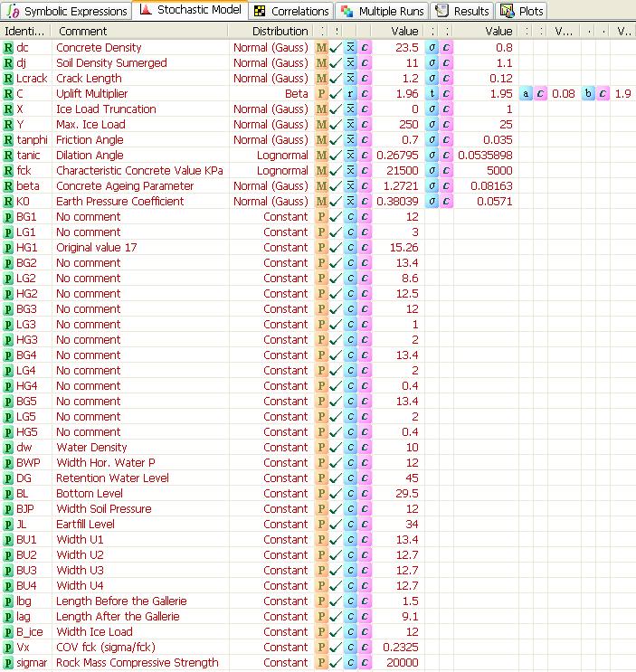Click the R icon of the K0 row
Viewport: 636px width, 672px height.
pos(8,202)
